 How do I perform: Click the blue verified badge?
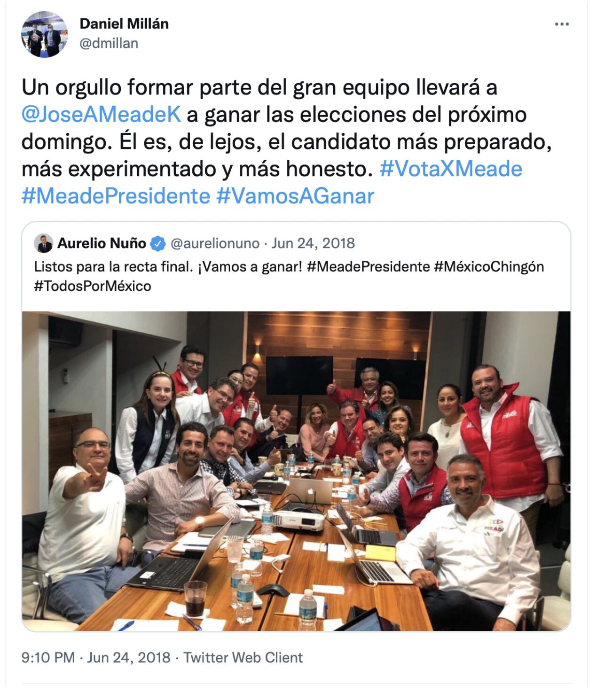click(158, 243)
